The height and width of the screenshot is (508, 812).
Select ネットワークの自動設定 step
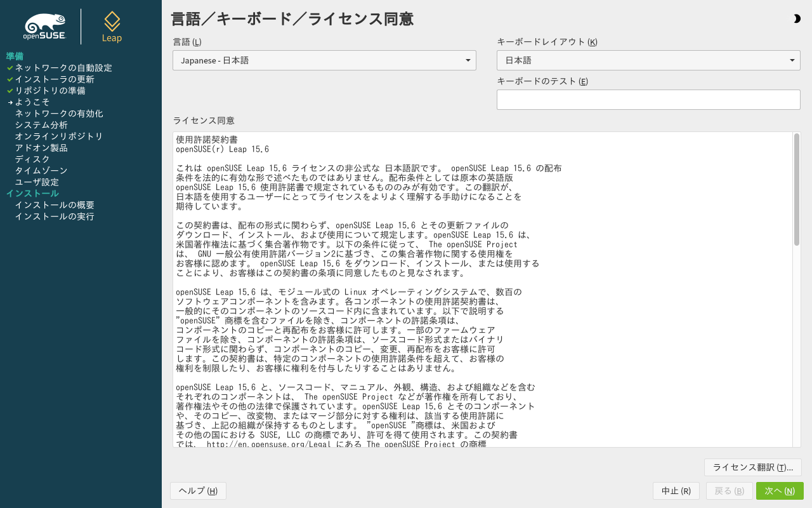click(x=63, y=67)
